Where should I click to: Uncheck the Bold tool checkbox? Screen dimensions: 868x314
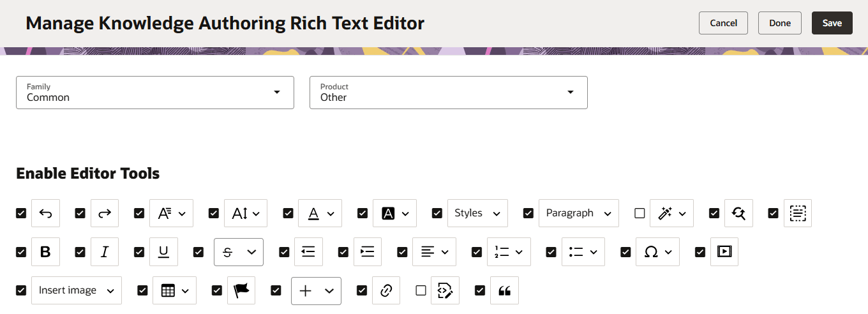pyautogui.click(x=21, y=252)
